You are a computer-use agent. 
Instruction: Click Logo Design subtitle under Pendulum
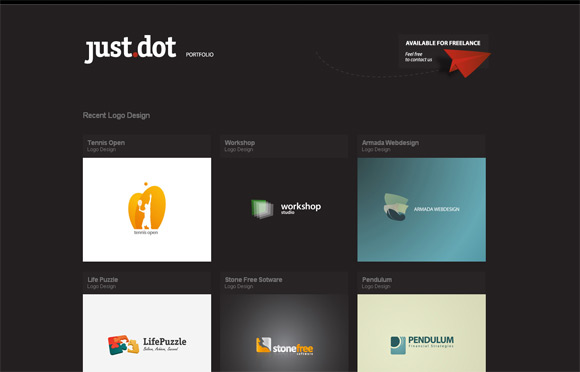click(376, 286)
